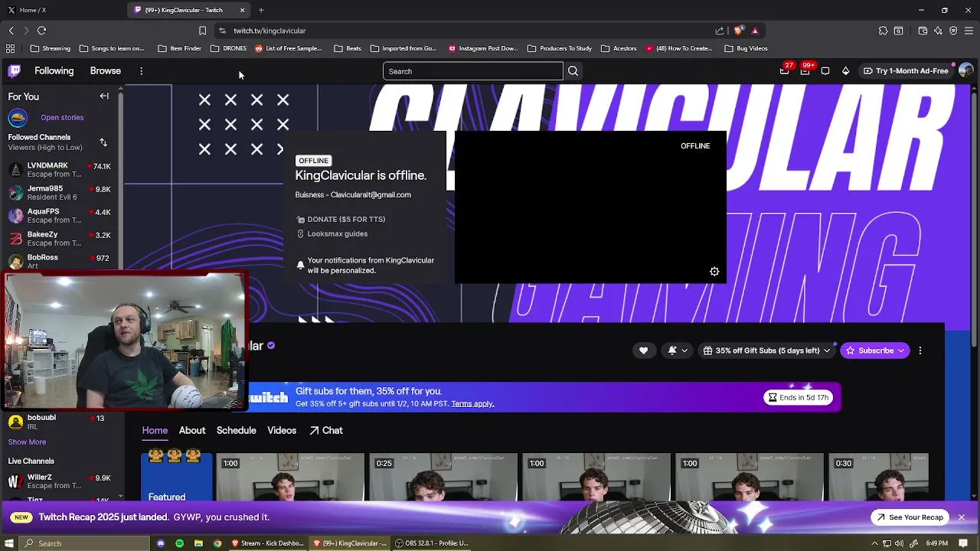Open the DONATE ($5 FOR TTS) link

click(341, 220)
